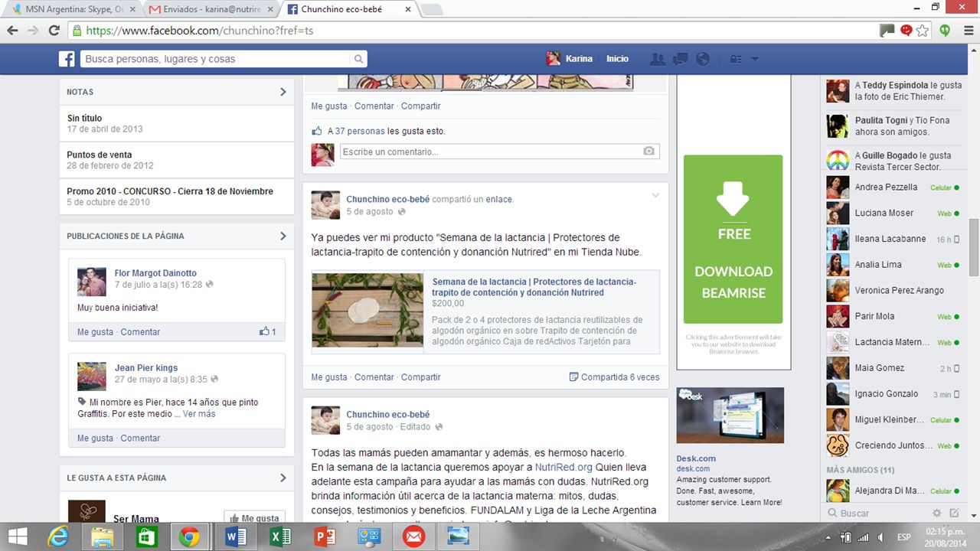Viewport: 980px width, 551px height.
Task: Expand LE GUSTA A ESTA PÁGINA chevron
Action: [283, 478]
